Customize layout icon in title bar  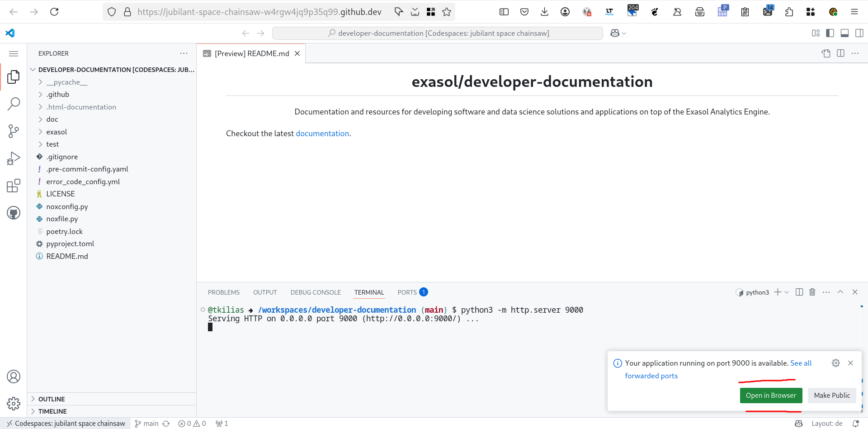point(816,33)
